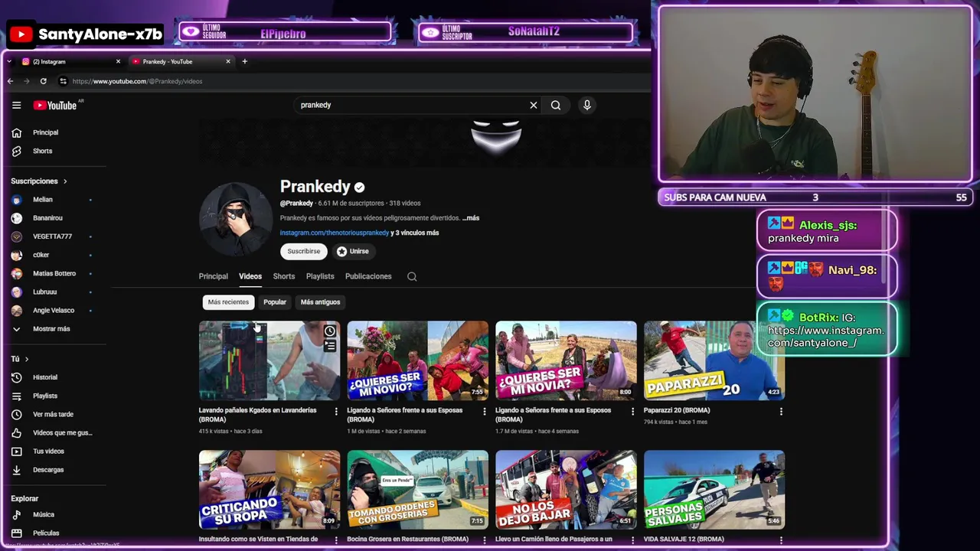Switch to channel Shorts tab
This screenshot has height=551, width=980.
tap(284, 276)
